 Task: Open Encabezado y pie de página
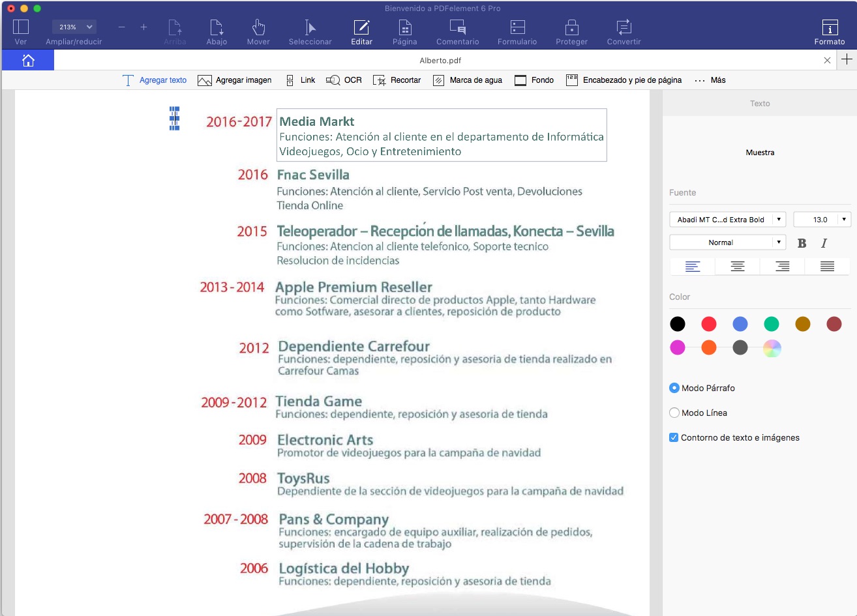point(624,80)
